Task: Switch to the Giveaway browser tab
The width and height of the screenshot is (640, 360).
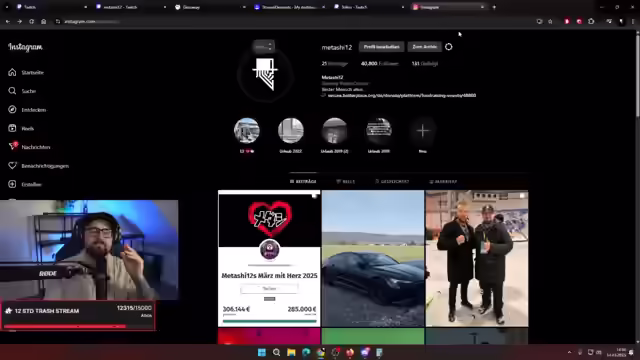Action: 210,7
